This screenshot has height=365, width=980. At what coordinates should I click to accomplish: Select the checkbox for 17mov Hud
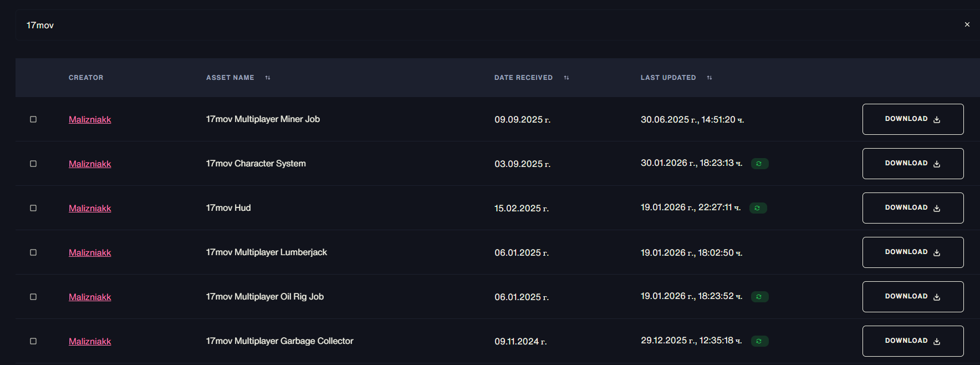pos(33,208)
